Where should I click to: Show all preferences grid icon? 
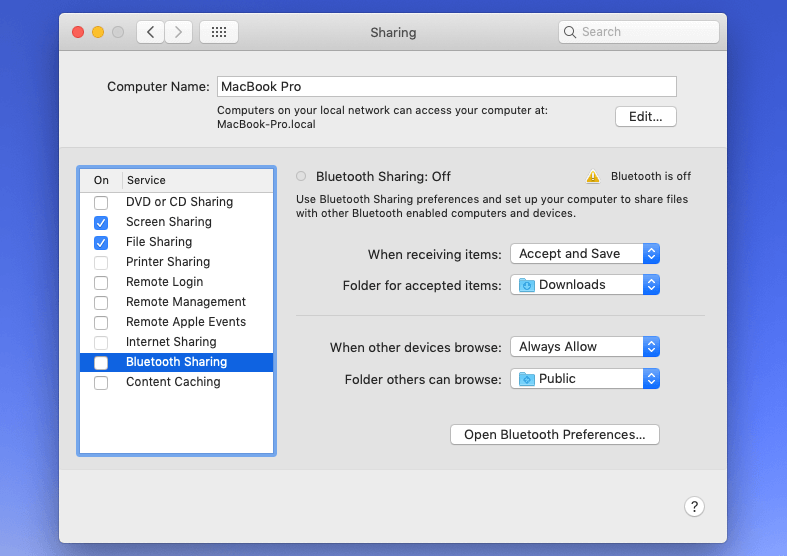(x=219, y=32)
